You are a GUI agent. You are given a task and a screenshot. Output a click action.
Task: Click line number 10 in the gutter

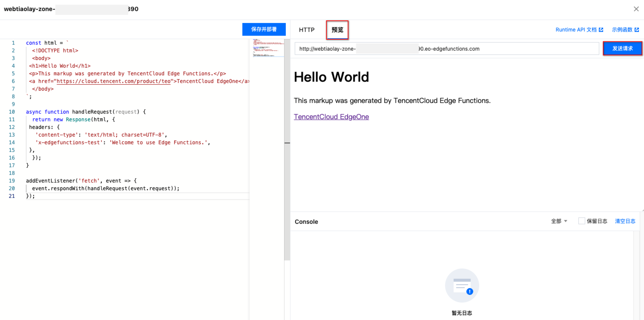click(12, 112)
